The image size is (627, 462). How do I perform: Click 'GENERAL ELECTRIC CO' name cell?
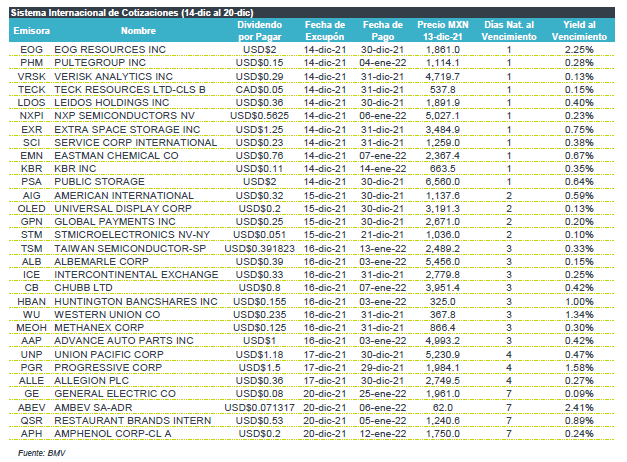(x=115, y=394)
